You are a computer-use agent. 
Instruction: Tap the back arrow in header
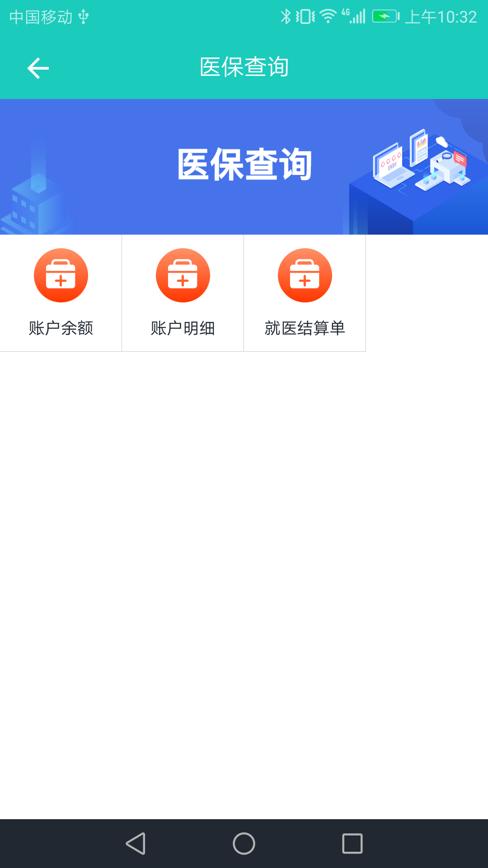pos(38,68)
